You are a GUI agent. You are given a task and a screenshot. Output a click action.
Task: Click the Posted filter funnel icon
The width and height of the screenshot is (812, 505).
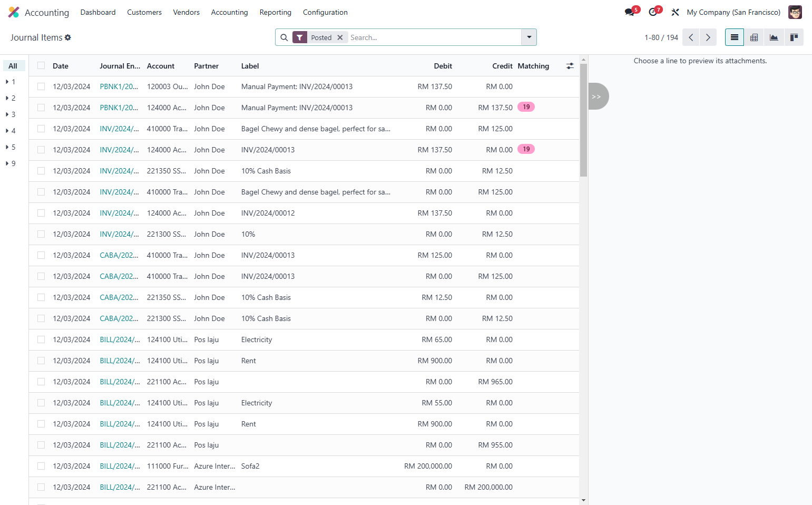pyautogui.click(x=300, y=37)
